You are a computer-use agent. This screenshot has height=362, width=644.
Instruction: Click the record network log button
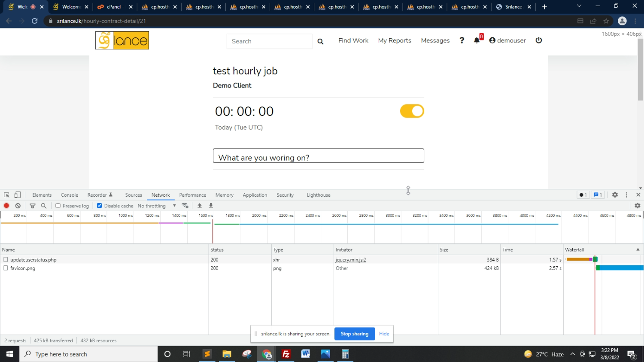tap(6, 206)
